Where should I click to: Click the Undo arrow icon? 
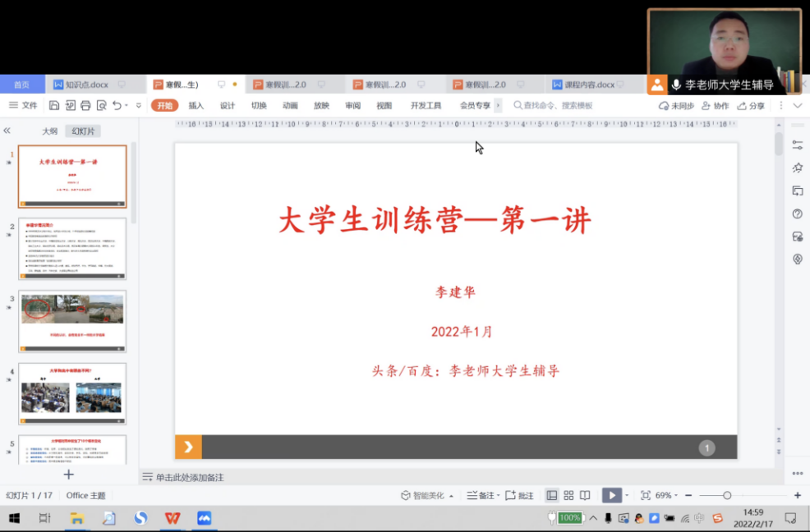click(x=117, y=106)
